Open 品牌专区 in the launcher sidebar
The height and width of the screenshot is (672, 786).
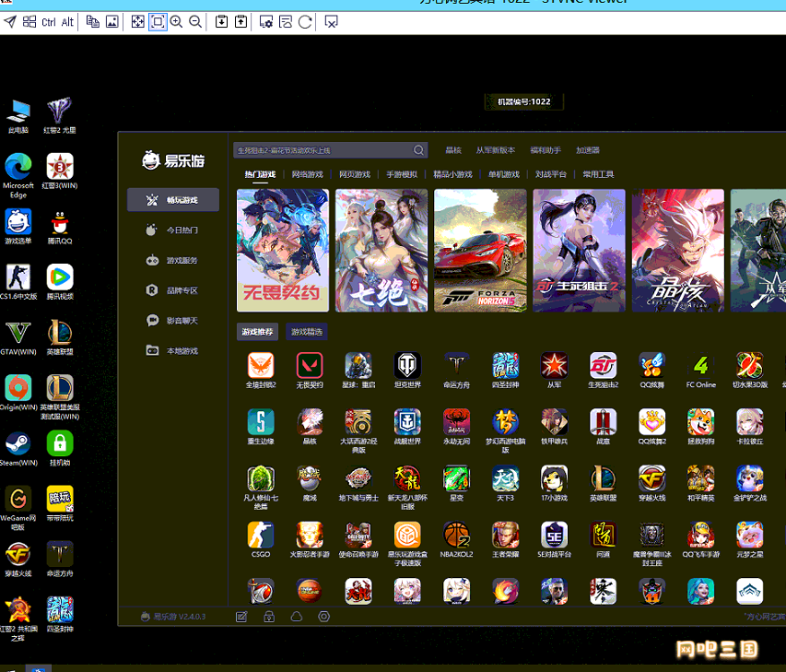173,290
